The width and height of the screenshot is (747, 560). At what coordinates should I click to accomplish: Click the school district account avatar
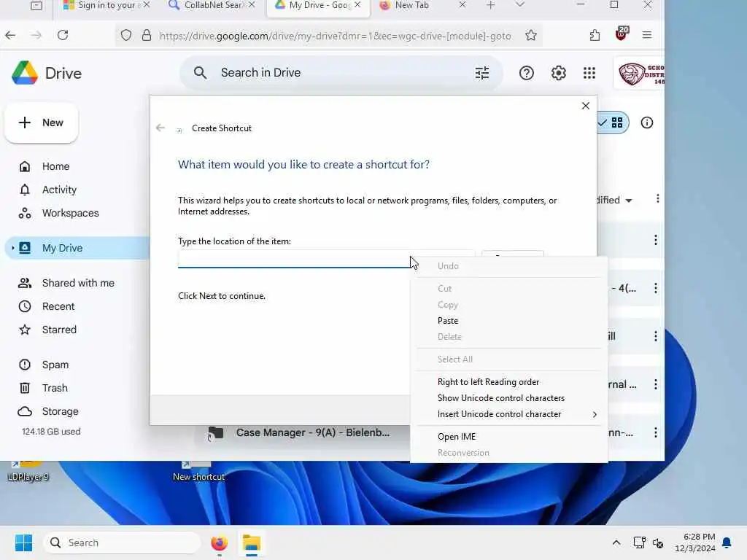pyautogui.click(x=640, y=74)
